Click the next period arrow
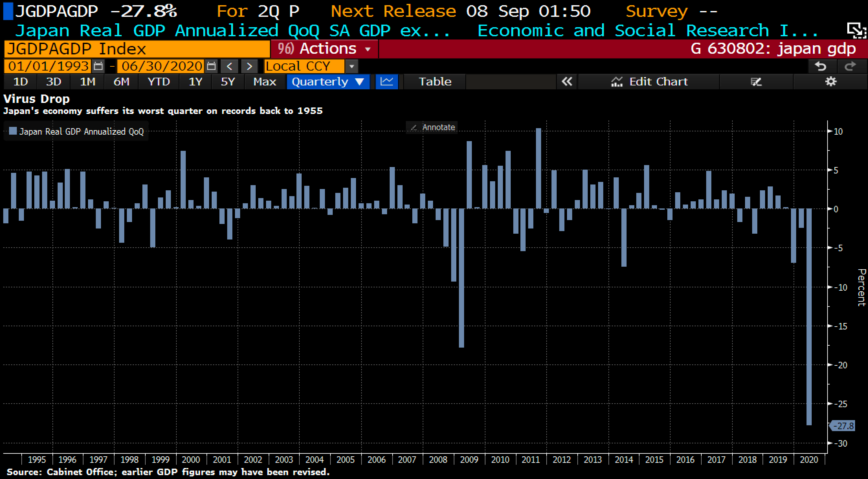This screenshot has height=479, width=868. pyautogui.click(x=249, y=66)
